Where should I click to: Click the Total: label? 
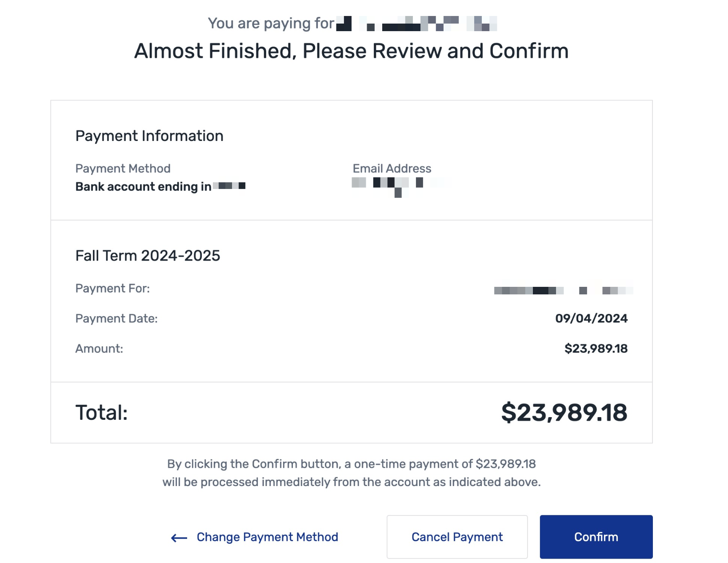[102, 413]
